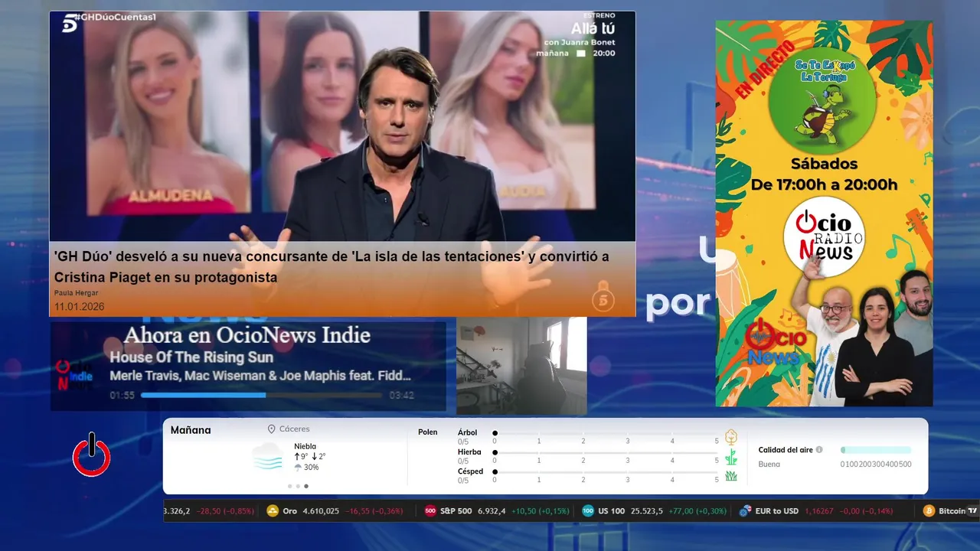Click the 'Ahora en OcioNews Indie' heading

coord(247,335)
